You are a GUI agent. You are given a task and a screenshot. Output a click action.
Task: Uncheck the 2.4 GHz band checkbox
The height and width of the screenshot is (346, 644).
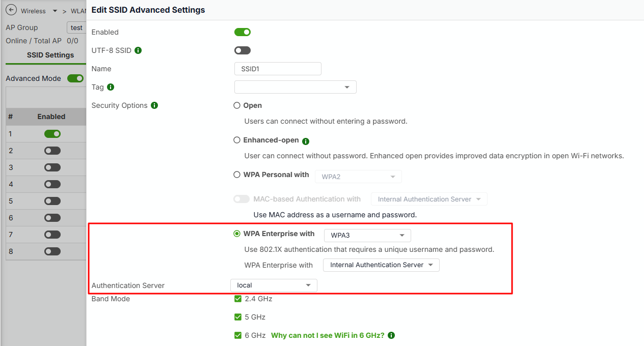(x=238, y=299)
